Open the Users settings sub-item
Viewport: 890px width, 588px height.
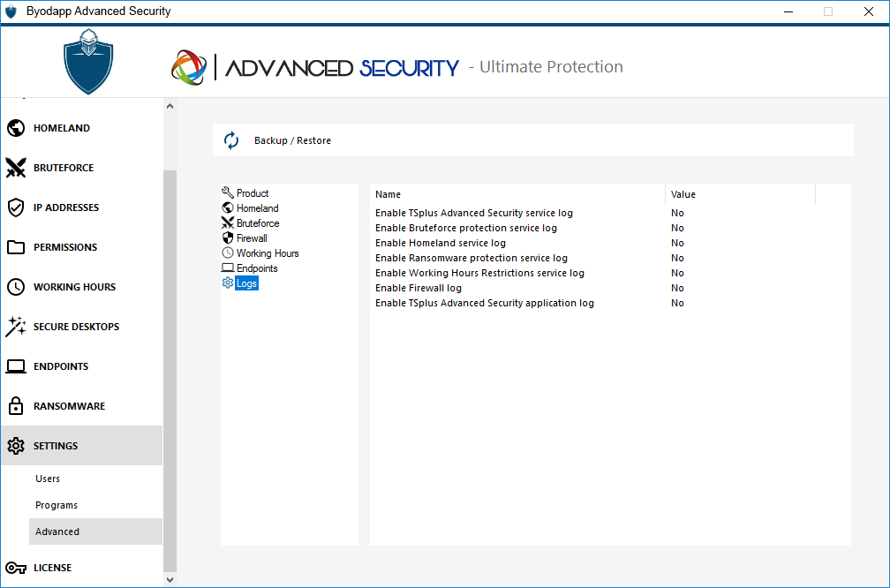click(x=95, y=479)
